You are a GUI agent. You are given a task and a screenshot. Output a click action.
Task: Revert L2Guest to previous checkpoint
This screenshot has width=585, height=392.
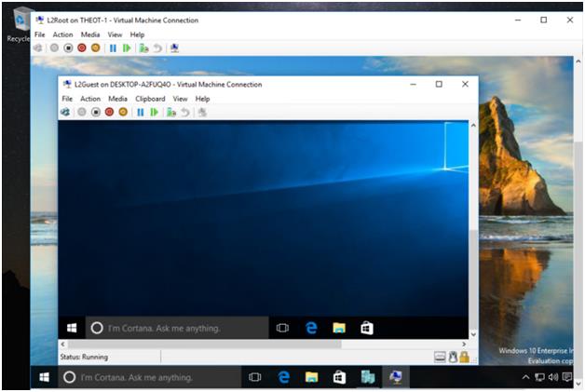click(185, 112)
